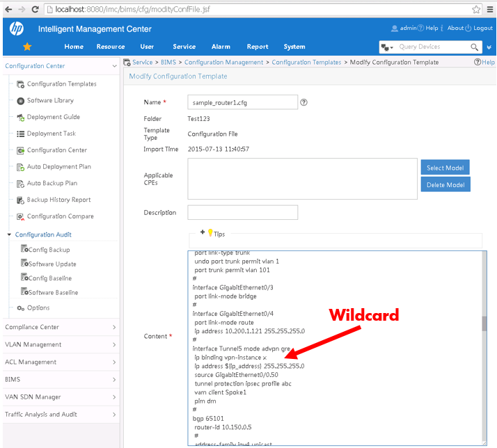
Task: Open the Service menu
Action: 184,47
